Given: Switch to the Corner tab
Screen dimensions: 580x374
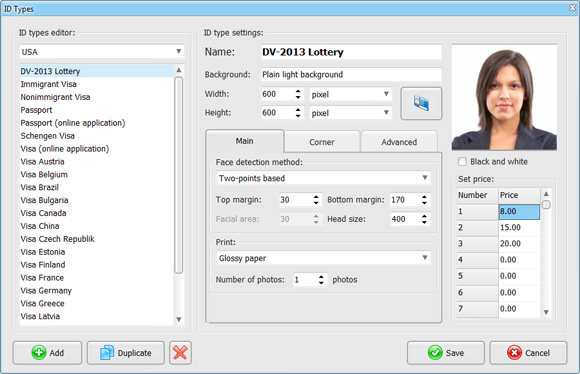Looking at the screenshot, I should coord(322,142).
